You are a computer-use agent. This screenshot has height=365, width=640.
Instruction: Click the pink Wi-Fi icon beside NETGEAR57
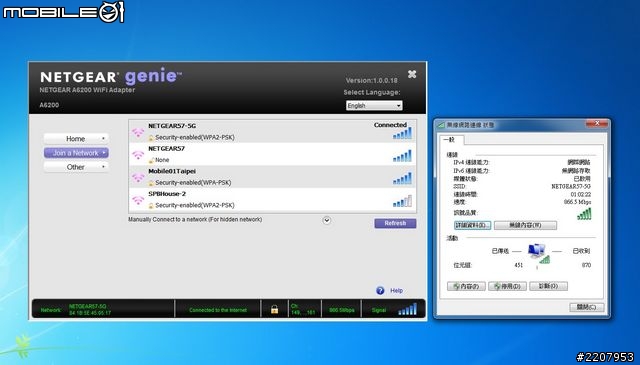point(138,155)
